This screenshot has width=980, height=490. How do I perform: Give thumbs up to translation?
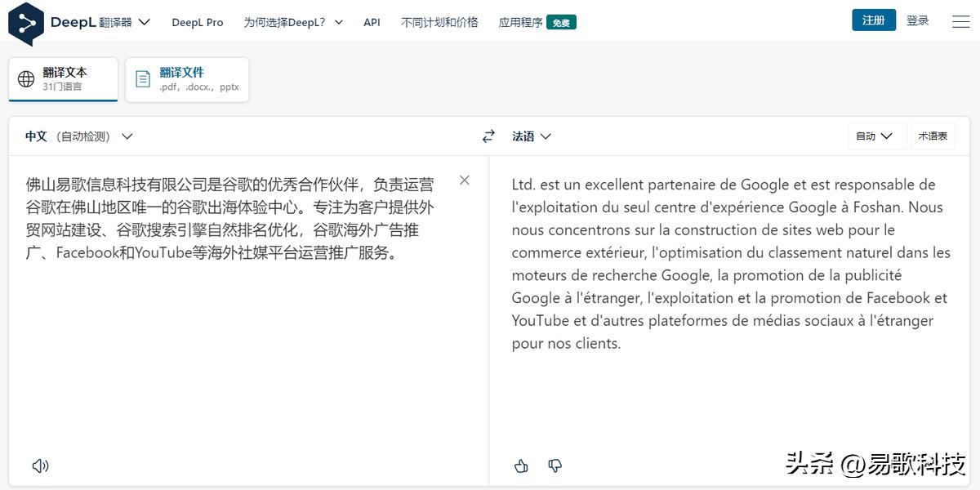click(521, 465)
